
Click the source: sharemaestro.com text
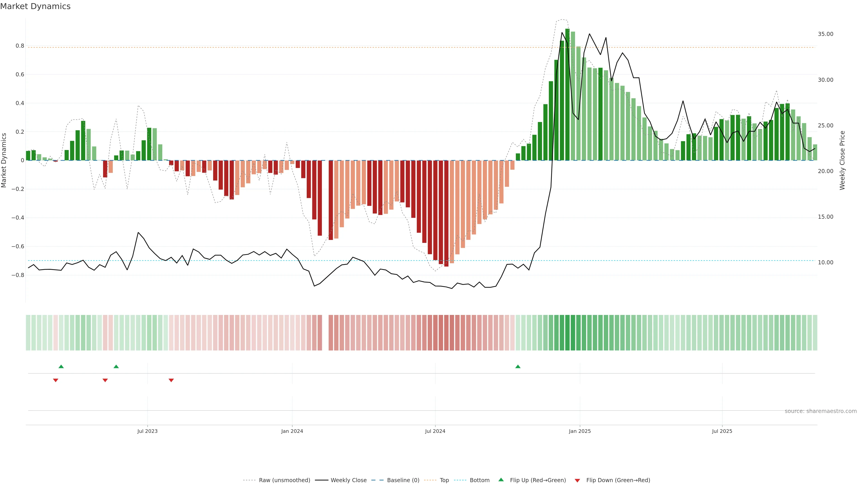[x=821, y=411]
